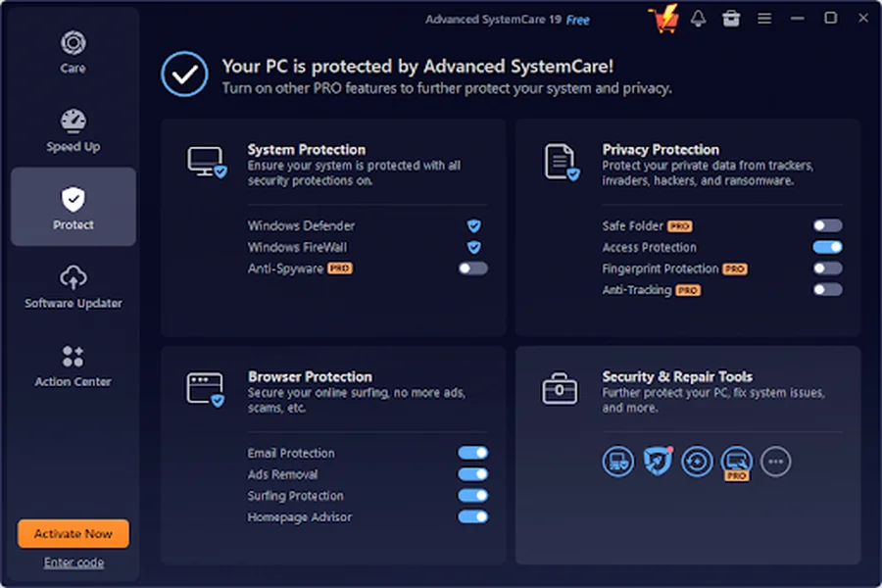Click the Windows FireWall label
This screenshot has height=588, width=882.
click(x=297, y=247)
